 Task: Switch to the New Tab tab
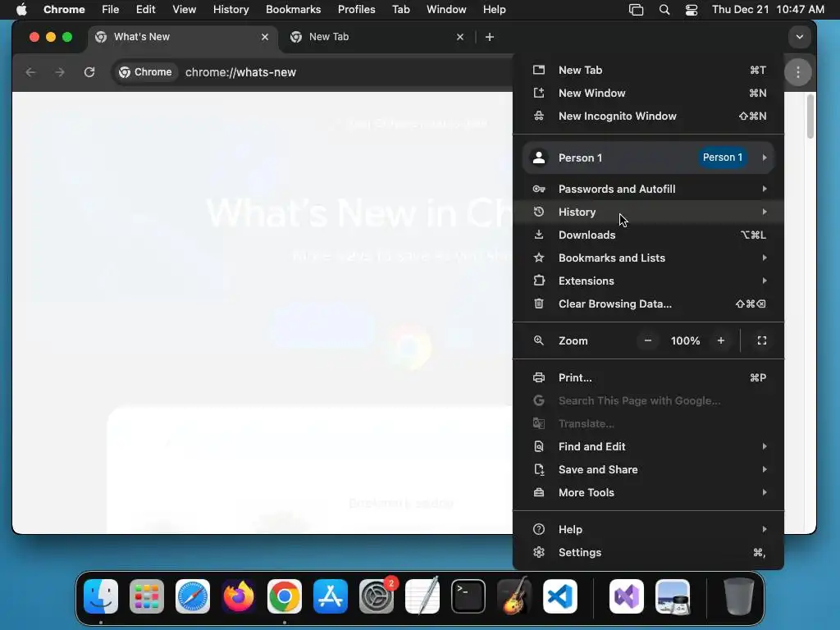(x=377, y=37)
